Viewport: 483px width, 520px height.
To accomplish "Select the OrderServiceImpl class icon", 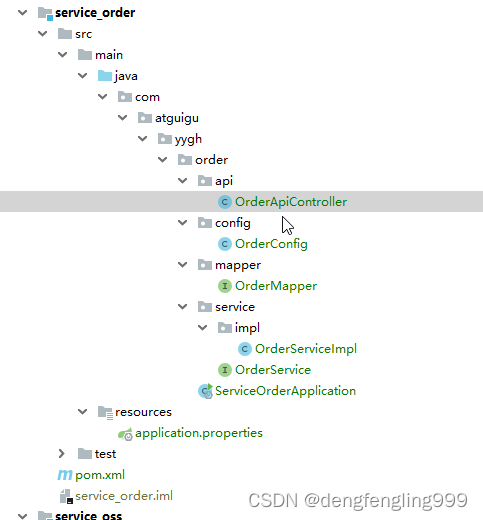I will (245, 349).
